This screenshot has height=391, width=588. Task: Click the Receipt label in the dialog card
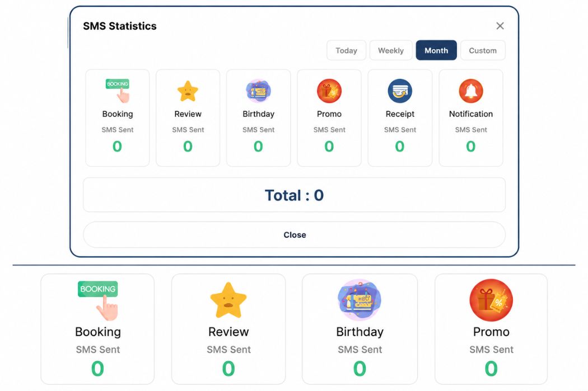click(x=400, y=114)
